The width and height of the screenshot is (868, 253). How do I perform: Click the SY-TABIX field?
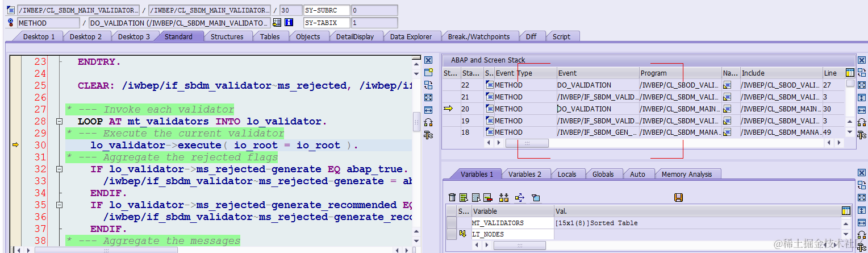(326, 23)
